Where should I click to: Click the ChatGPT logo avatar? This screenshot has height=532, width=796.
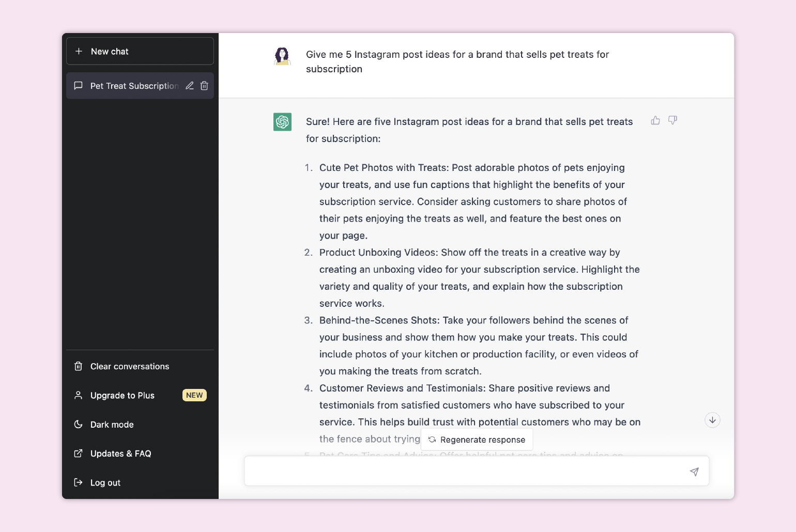point(282,122)
